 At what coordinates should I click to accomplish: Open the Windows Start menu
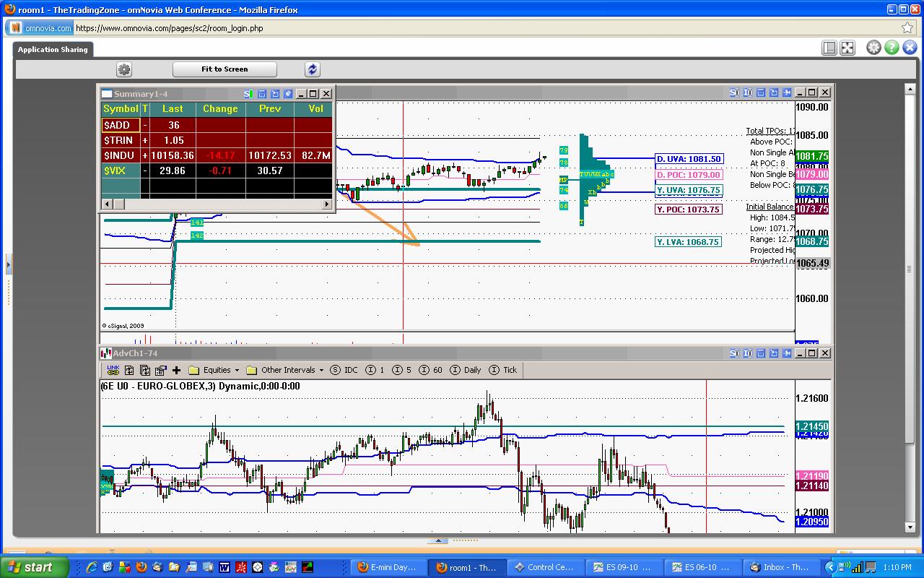pos(35,567)
